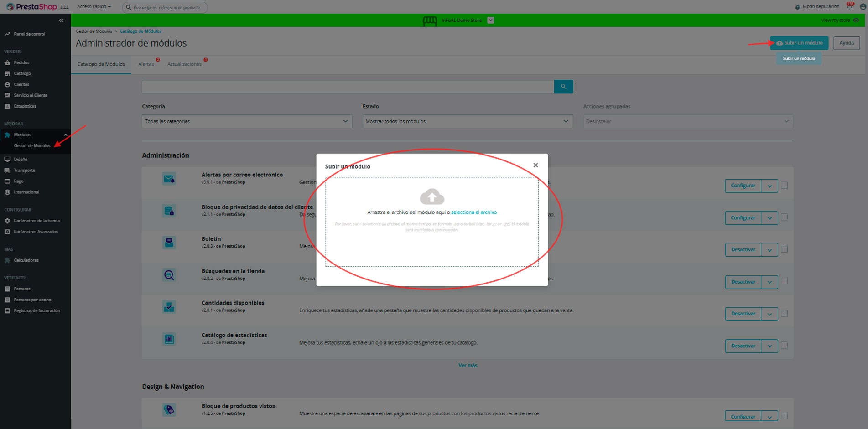Collapse the sidebar with double-chevron icon
The image size is (868, 429).
[61, 21]
